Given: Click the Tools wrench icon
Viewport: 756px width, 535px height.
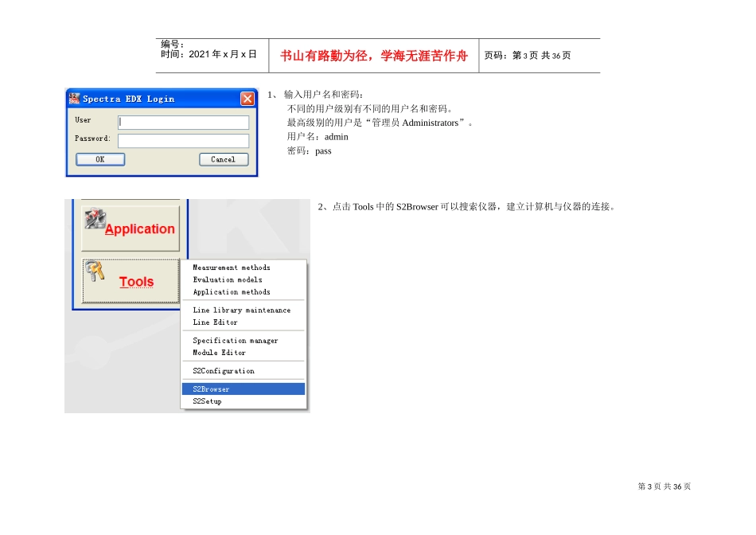Looking at the screenshot, I should pos(95,271).
